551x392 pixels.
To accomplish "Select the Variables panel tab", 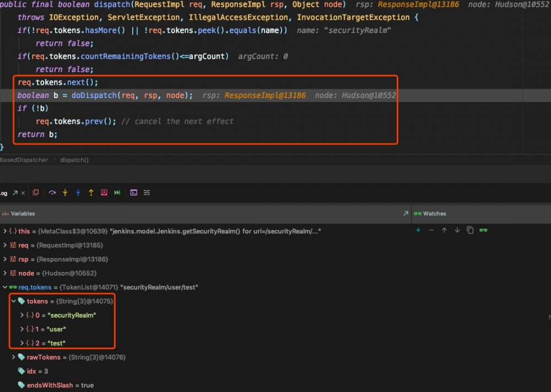I will click(23, 214).
